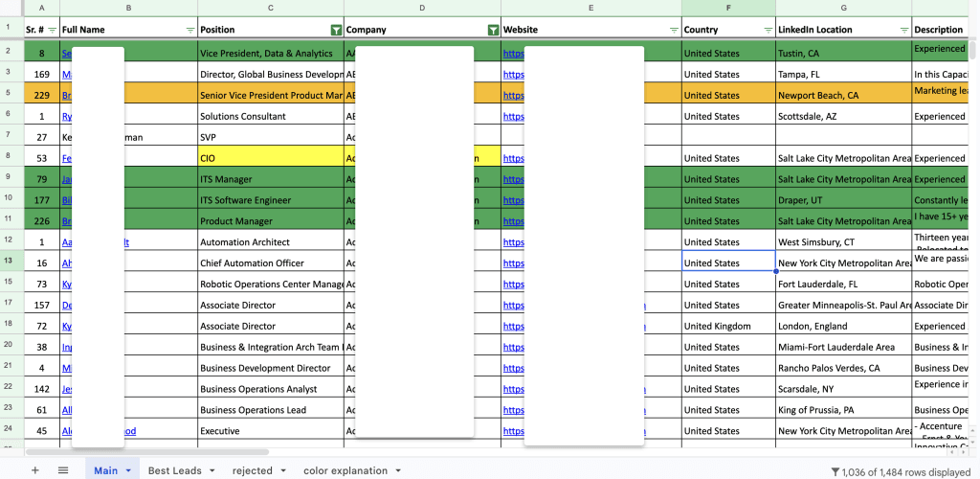Open the Website link in row 13
Screen dimensions: 980x479
tap(513, 263)
